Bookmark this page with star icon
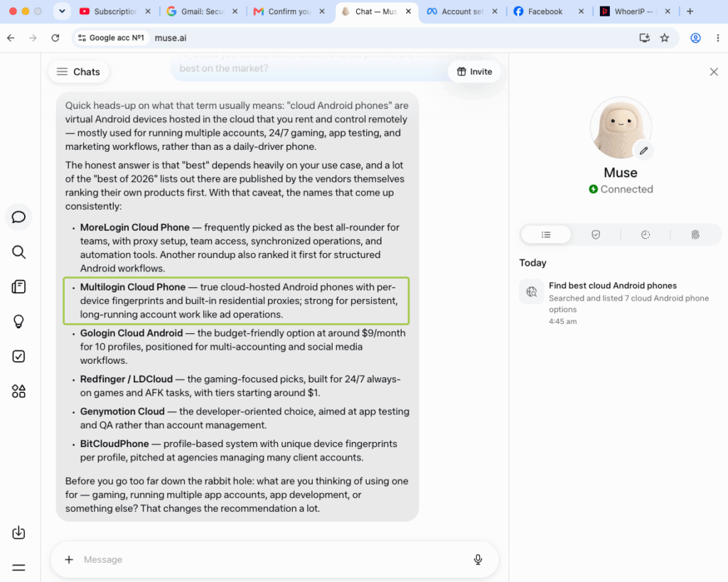 (665, 38)
